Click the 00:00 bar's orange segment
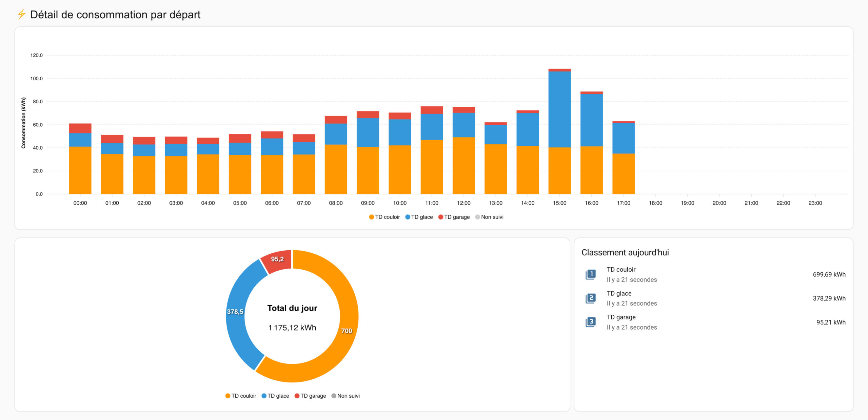Screen dimensions: 868x420 point(80,170)
